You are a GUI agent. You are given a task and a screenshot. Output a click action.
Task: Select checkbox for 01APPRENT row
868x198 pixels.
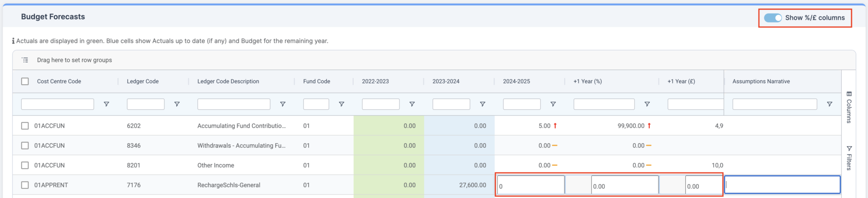pos(25,185)
